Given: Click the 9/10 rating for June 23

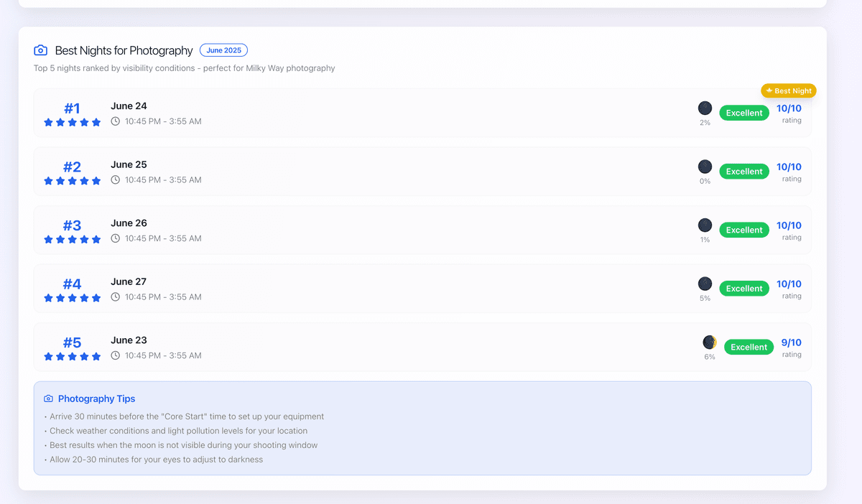Looking at the screenshot, I should click(791, 342).
